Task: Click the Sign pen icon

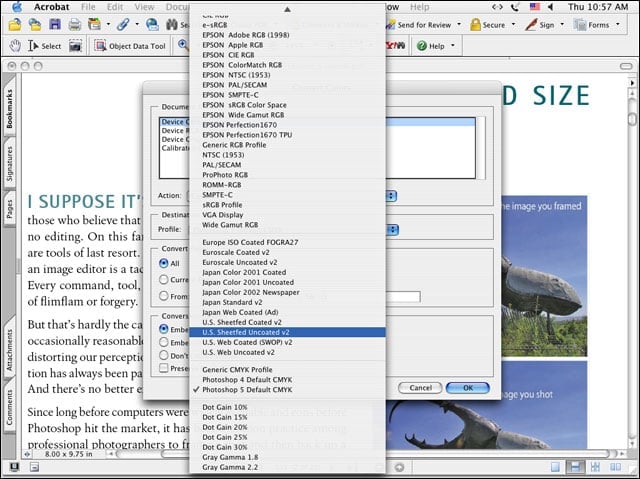Action: click(531, 24)
